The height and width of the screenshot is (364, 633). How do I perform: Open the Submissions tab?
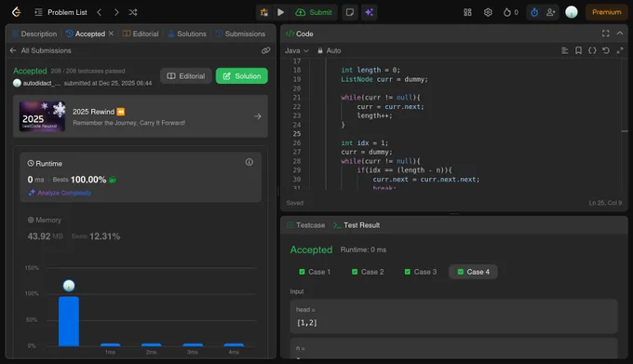point(240,34)
